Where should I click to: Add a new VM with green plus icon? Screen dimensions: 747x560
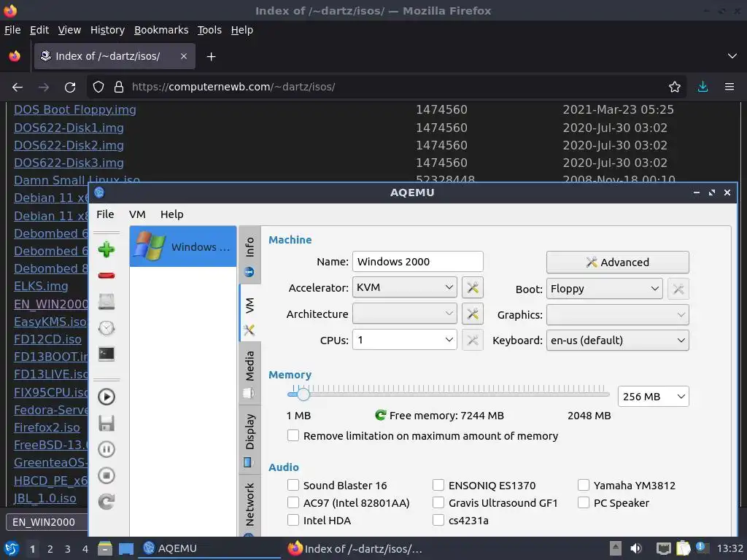107,249
